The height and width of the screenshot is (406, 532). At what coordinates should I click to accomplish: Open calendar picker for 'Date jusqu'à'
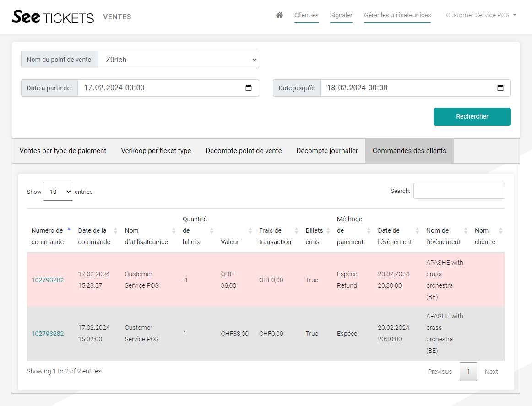(x=500, y=88)
